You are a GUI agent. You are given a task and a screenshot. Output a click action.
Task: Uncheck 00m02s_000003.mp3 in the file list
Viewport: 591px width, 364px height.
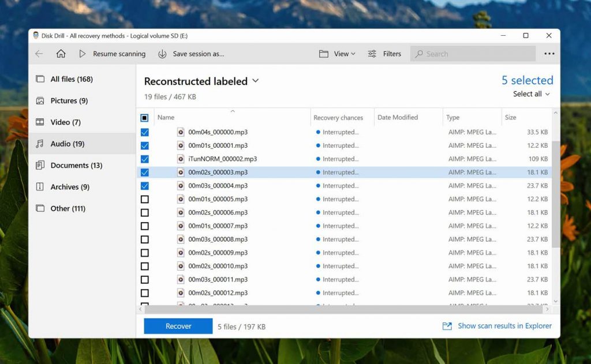pos(144,172)
